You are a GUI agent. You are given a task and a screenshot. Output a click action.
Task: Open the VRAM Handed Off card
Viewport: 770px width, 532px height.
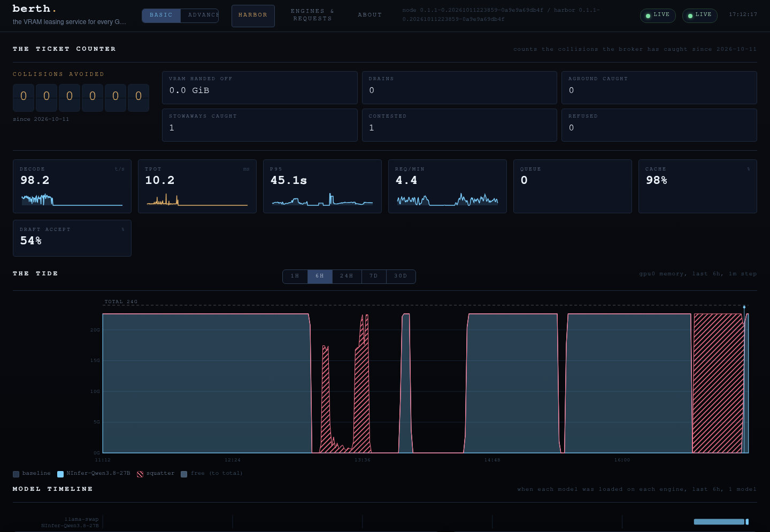tap(260, 88)
